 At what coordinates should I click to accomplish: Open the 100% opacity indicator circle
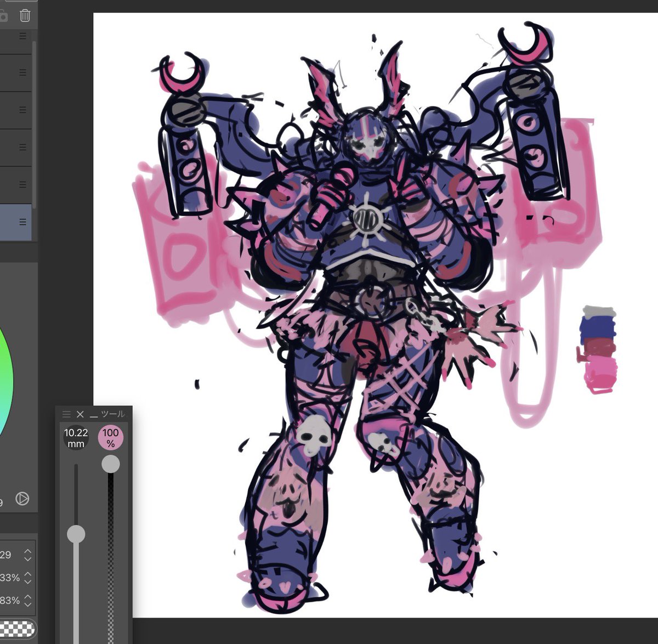[x=111, y=438]
